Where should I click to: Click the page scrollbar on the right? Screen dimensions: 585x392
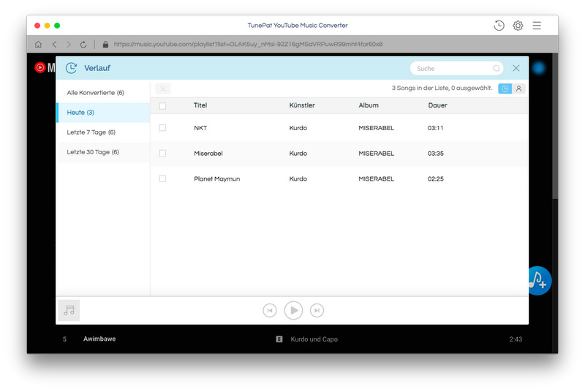555,127
